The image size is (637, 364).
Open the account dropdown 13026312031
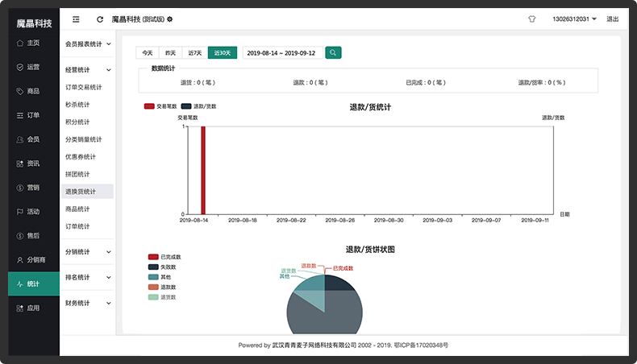click(x=574, y=19)
